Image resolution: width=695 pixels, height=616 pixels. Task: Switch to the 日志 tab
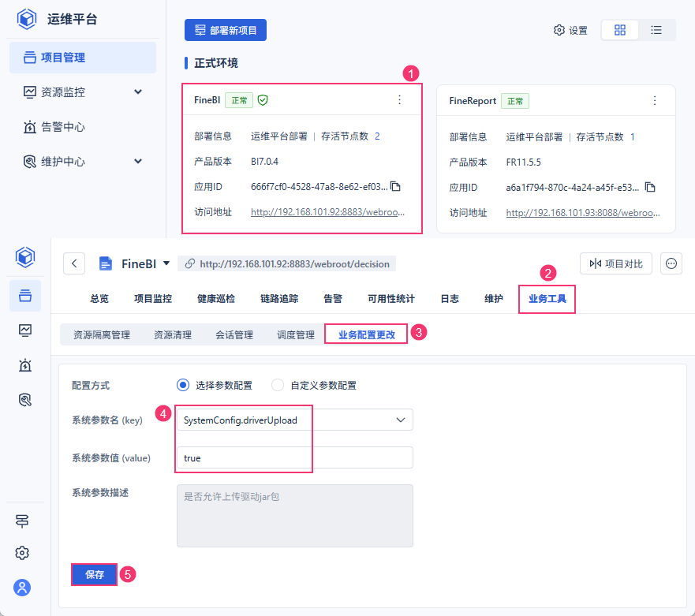coord(450,299)
